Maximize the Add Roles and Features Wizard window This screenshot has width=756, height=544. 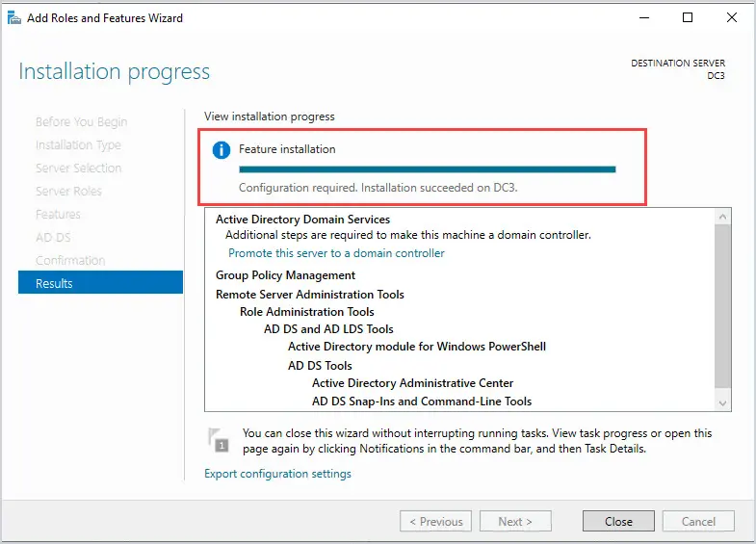pyautogui.click(x=688, y=18)
